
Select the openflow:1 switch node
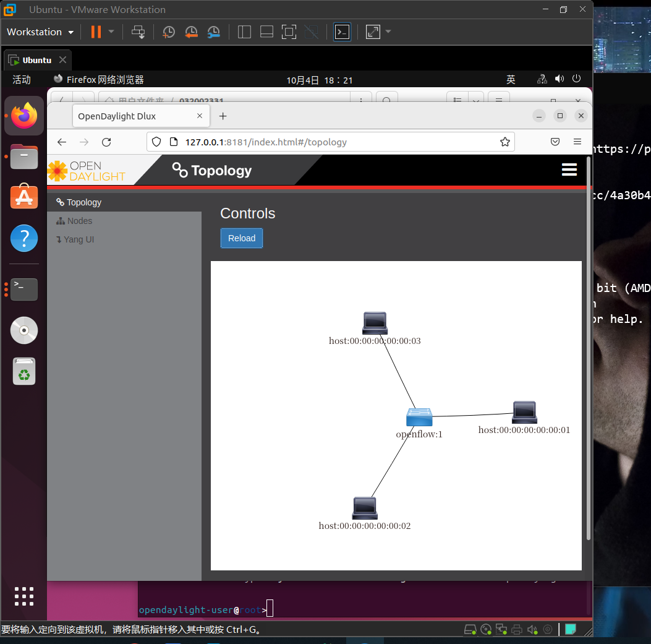[x=419, y=417]
